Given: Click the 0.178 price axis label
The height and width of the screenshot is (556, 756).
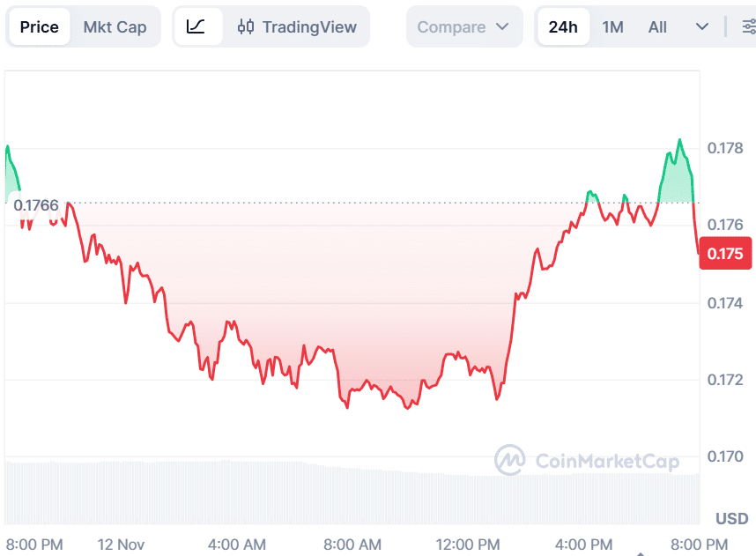Looking at the screenshot, I should coord(725,147).
